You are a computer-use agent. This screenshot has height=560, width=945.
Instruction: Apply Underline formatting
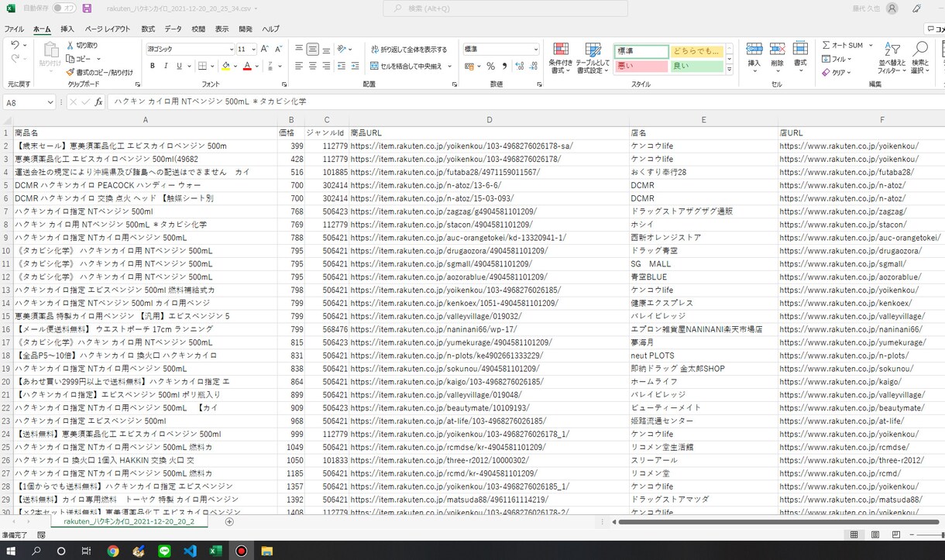point(179,67)
